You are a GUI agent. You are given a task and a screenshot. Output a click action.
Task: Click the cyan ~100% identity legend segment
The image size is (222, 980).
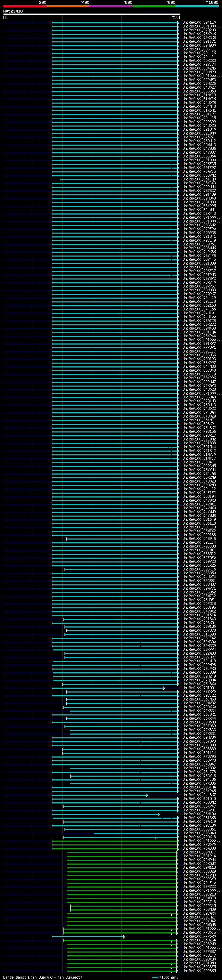coord(197,6)
